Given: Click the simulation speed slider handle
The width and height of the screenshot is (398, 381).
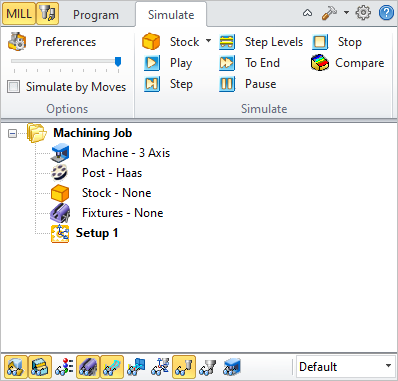Looking at the screenshot, I should tap(118, 62).
